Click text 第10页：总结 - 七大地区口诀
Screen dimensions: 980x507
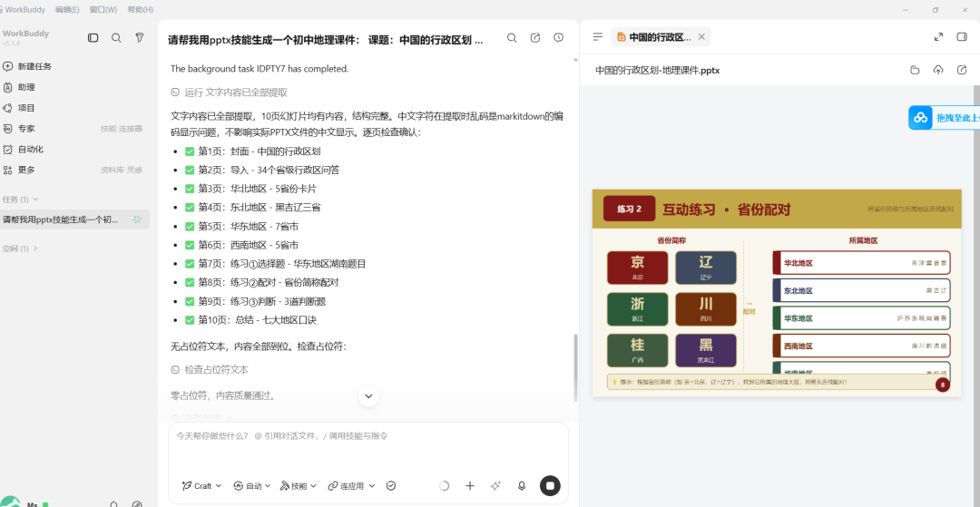pos(258,319)
